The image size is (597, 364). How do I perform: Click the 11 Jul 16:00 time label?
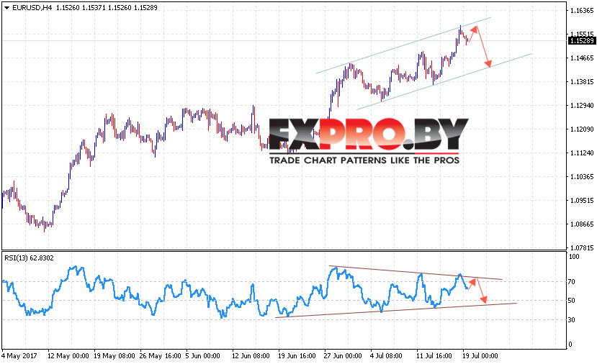(434, 356)
